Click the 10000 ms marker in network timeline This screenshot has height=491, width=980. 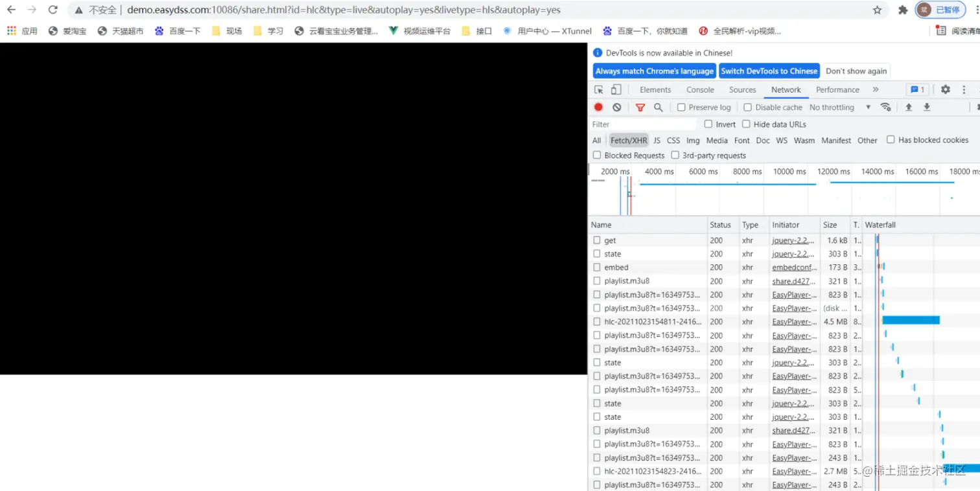tap(789, 171)
